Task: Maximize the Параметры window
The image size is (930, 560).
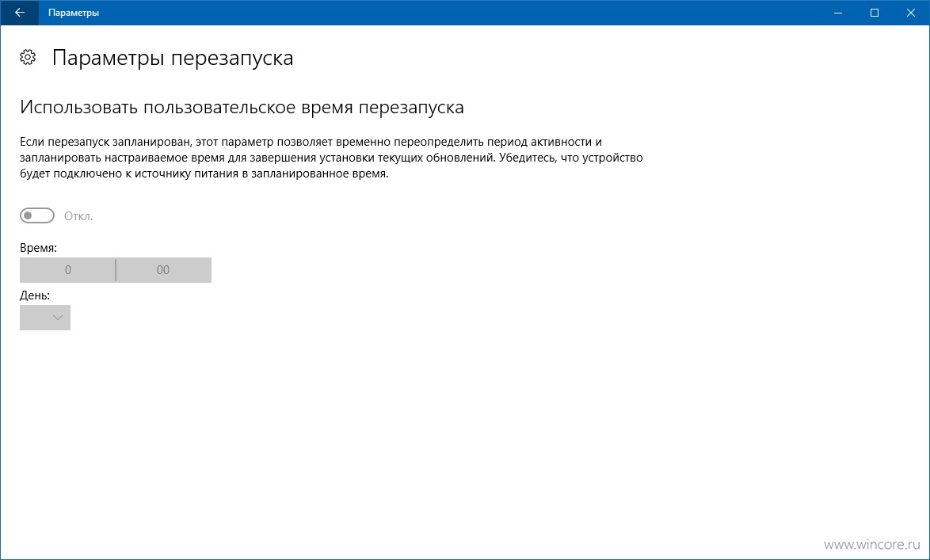Action: click(875, 13)
